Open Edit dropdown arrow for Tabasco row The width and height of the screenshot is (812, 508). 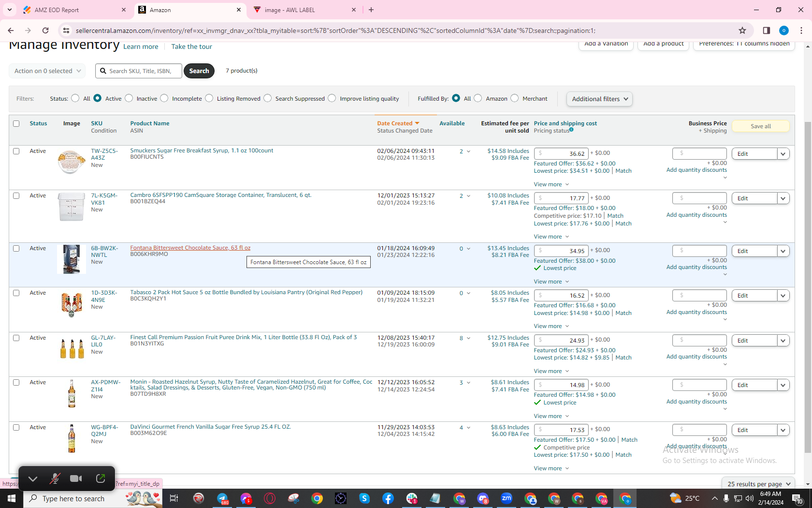(783, 296)
